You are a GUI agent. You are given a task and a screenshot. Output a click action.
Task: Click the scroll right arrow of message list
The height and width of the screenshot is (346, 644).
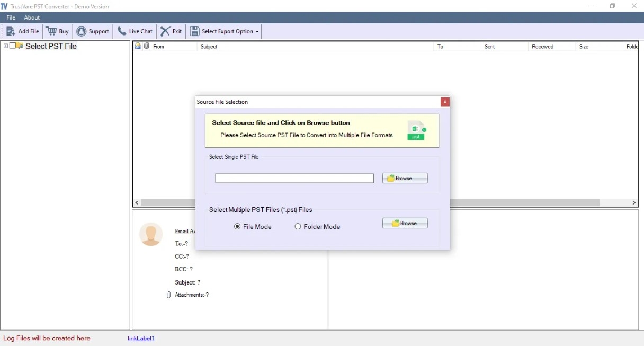634,203
